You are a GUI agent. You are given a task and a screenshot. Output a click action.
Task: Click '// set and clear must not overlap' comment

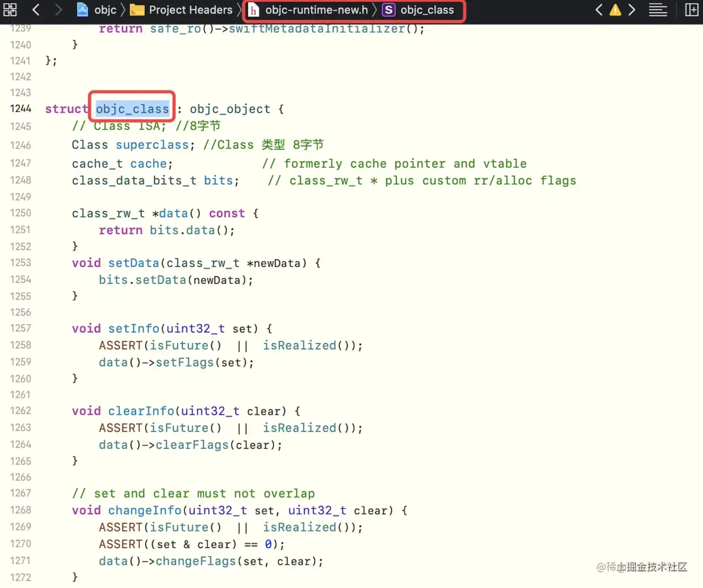point(193,494)
